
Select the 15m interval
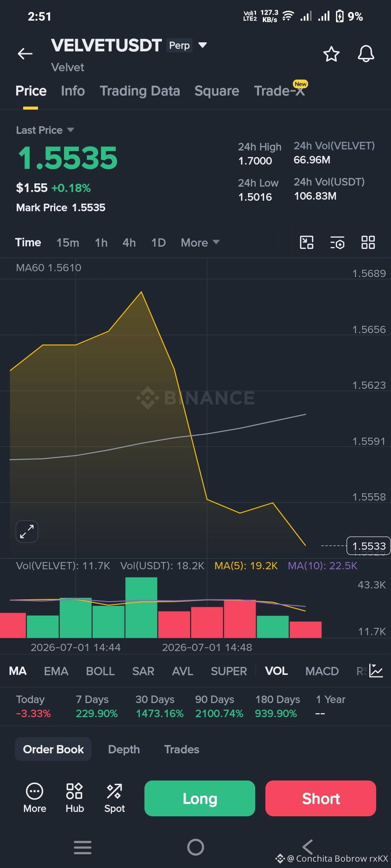pyautogui.click(x=68, y=242)
